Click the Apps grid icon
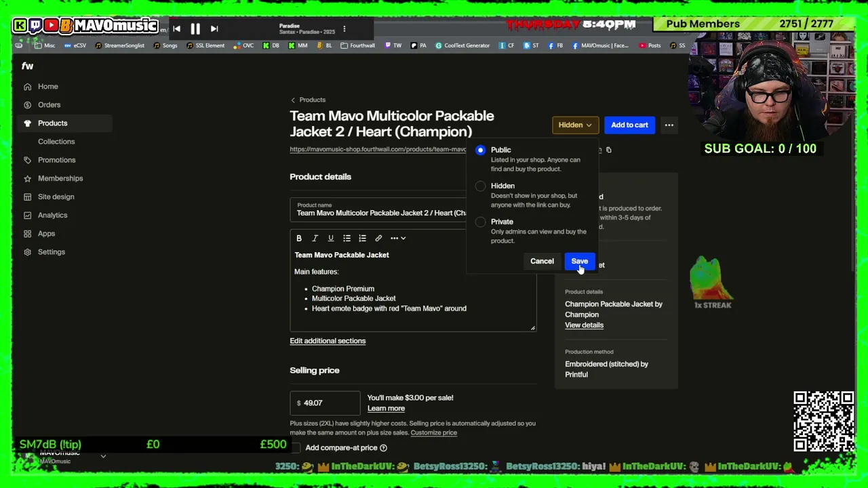 27,233
